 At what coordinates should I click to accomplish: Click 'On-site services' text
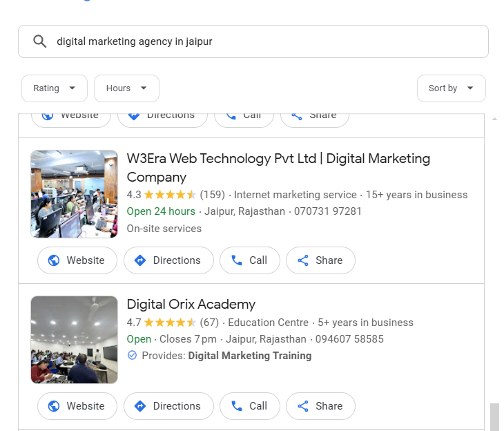[164, 229]
